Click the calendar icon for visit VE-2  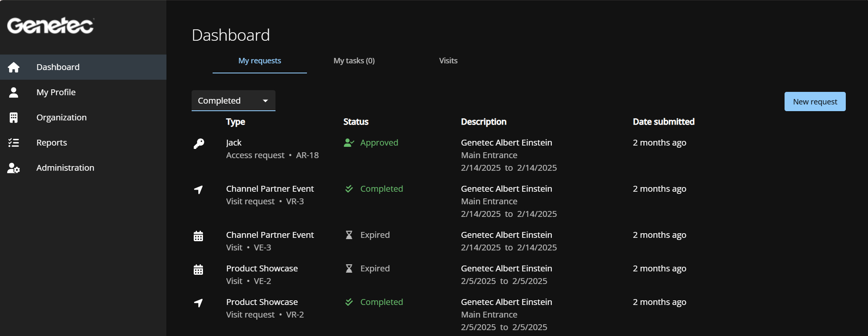[198, 270]
